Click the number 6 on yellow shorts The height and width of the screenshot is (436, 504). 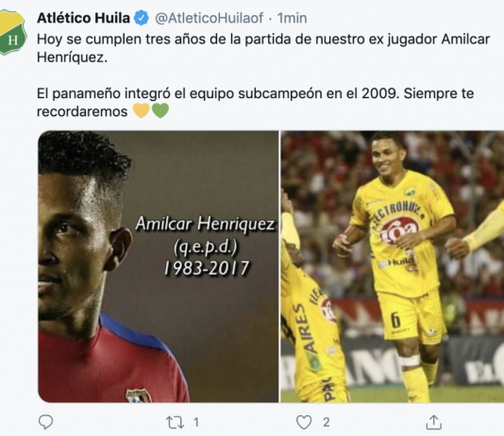[395, 319]
